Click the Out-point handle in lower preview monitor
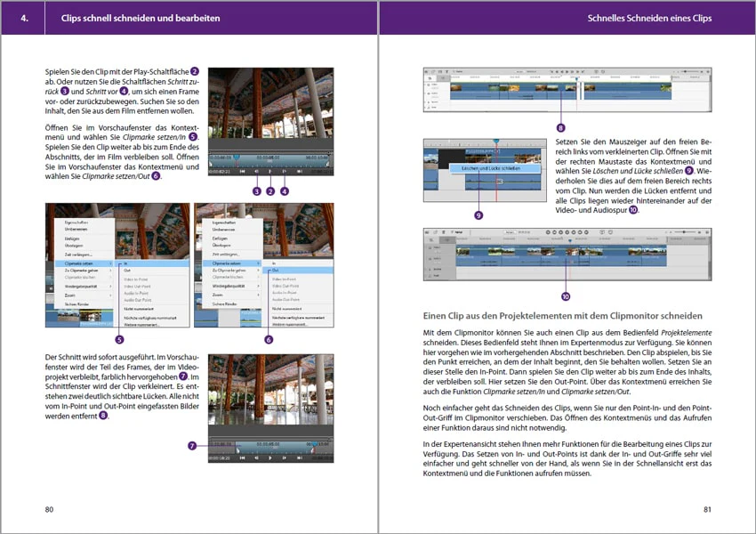Screen dimensions: 756x534 pyautogui.click(x=313, y=449)
